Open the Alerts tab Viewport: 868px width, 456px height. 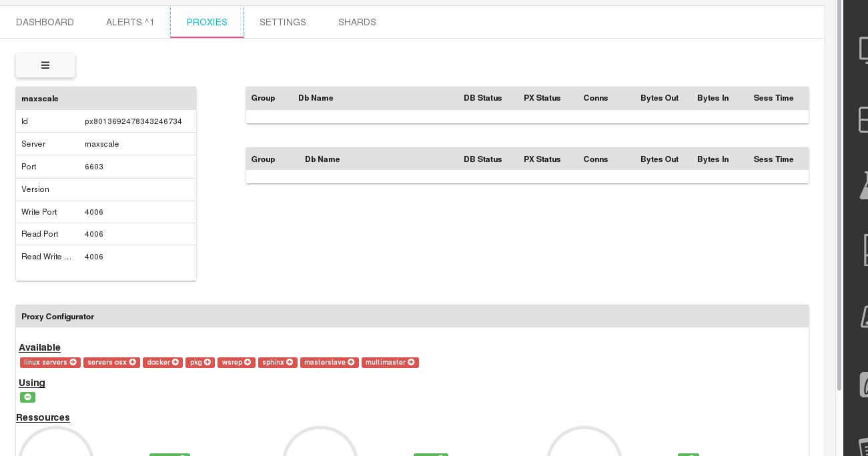(x=130, y=22)
